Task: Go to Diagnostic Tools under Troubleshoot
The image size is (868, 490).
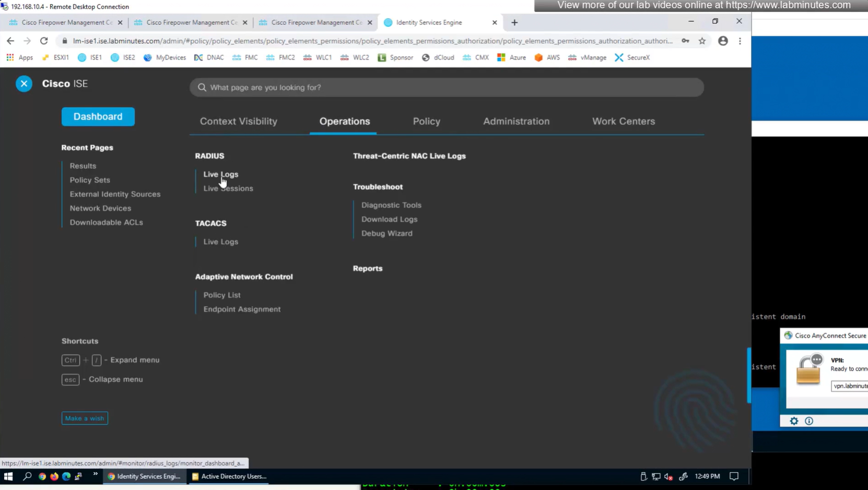Action: pyautogui.click(x=391, y=205)
